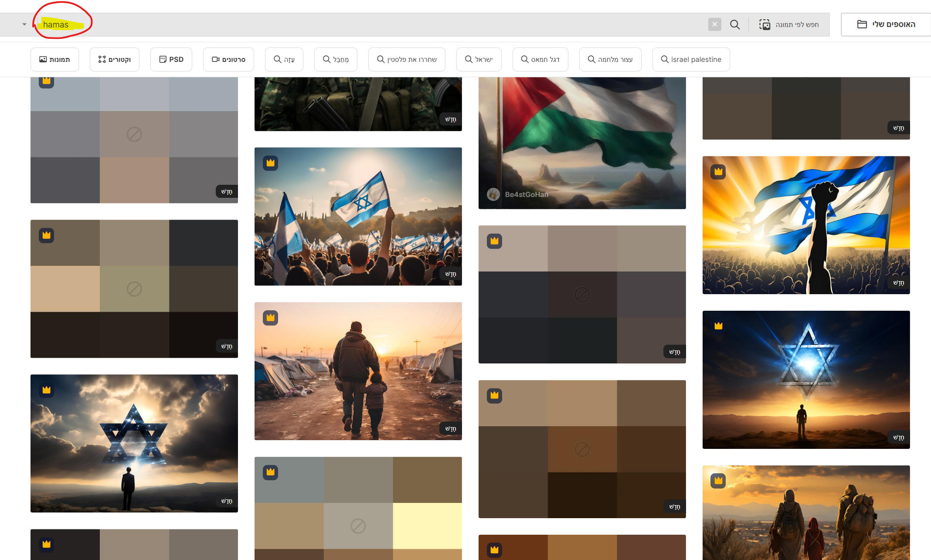Click the 'israel palestine' suggested search
This screenshot has width=931, height=560.
(x=691, y=59)
